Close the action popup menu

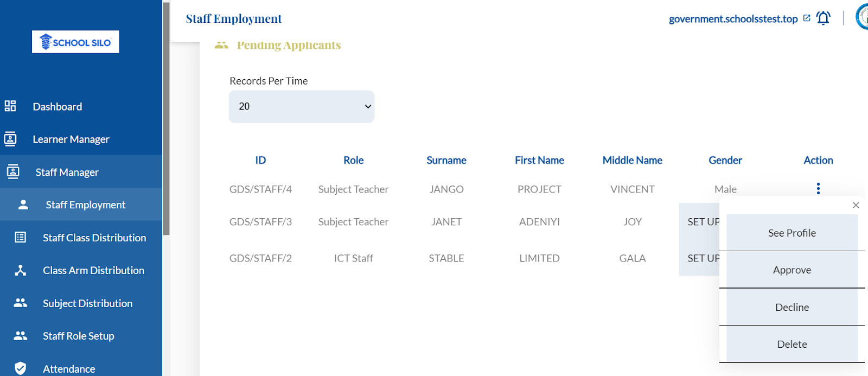tap(856, 205)
